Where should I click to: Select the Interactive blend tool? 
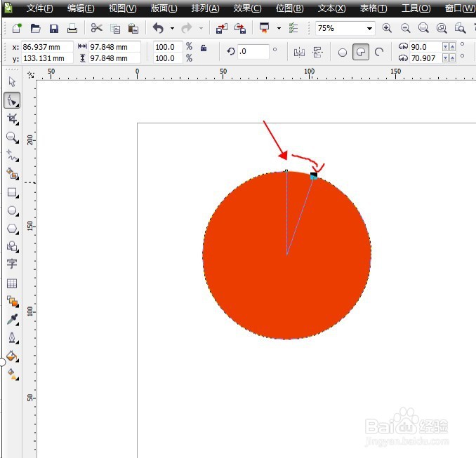[x=13, y=301]
